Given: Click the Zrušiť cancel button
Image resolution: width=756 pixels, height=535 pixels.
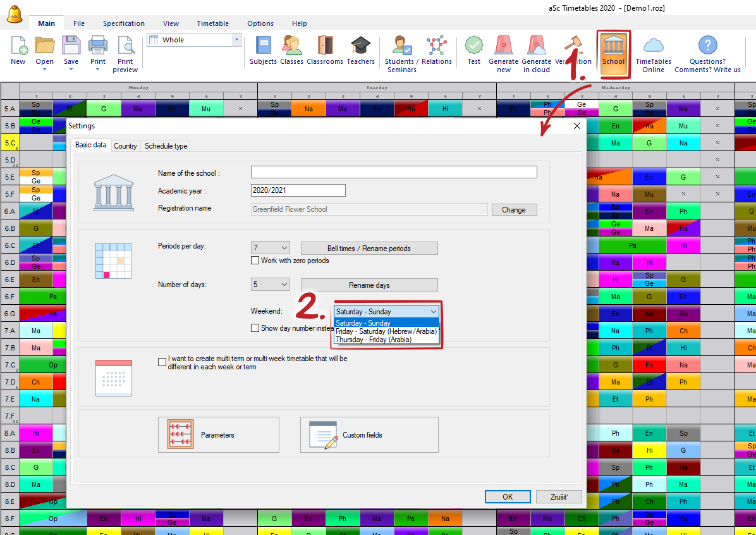Looking at the screenshot, I should (x=559, y=497).
